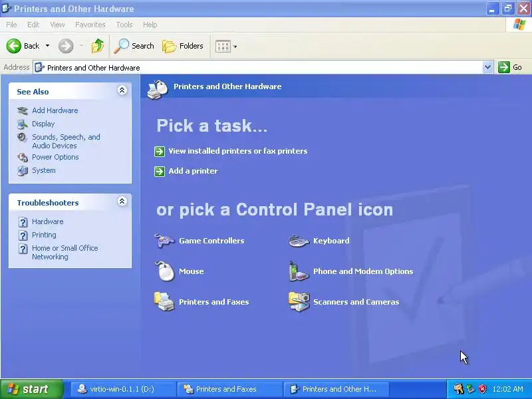532x399 pixels.
Task: Click the Keyboard icon
Action: [x=299, y=241]
